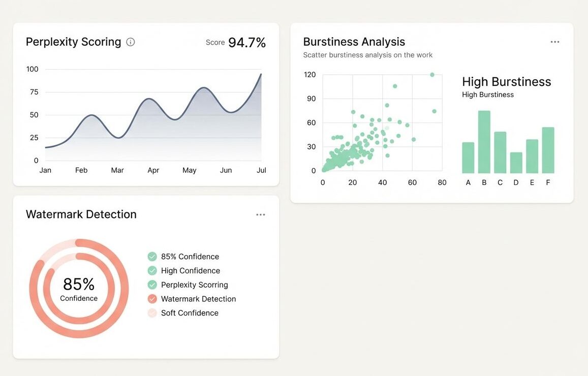
Task: Click the High Confidence check icon
Action: click(x=152, y=271)
